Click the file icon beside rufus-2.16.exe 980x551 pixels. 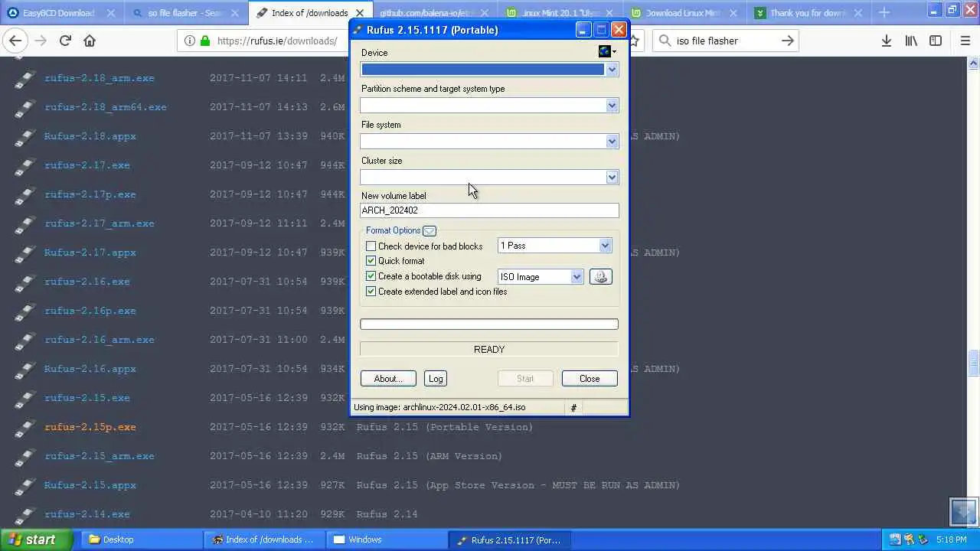pyautogui.click(x=25, y=282)
